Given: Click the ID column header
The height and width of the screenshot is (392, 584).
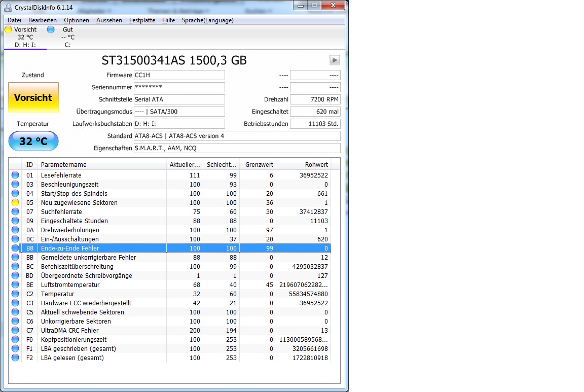Looking at the screenshot, I should click(30, 165).
